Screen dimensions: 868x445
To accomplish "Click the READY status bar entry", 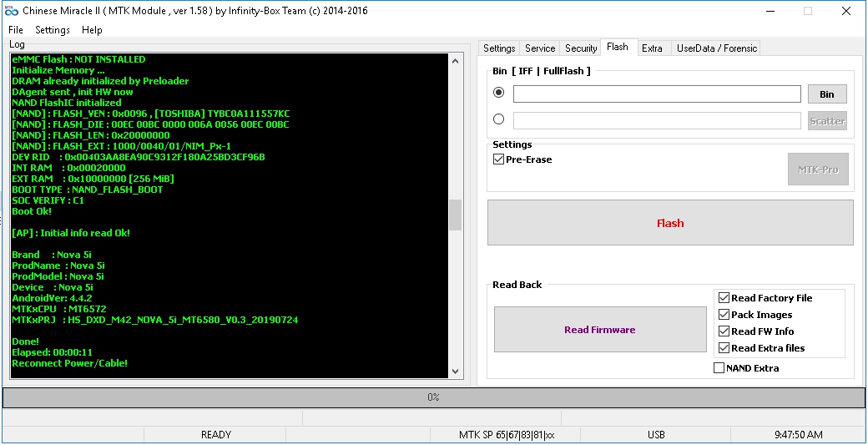I will click(x=215, y=435).
